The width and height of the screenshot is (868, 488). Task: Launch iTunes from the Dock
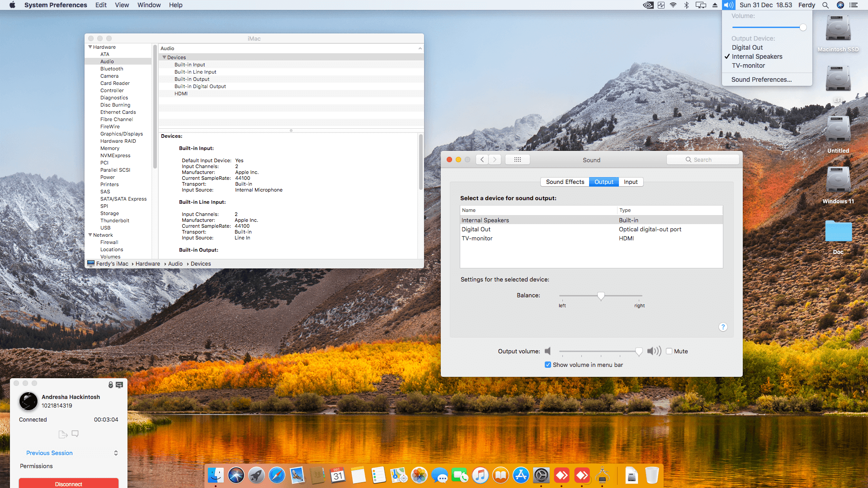[x=481, y=475]
